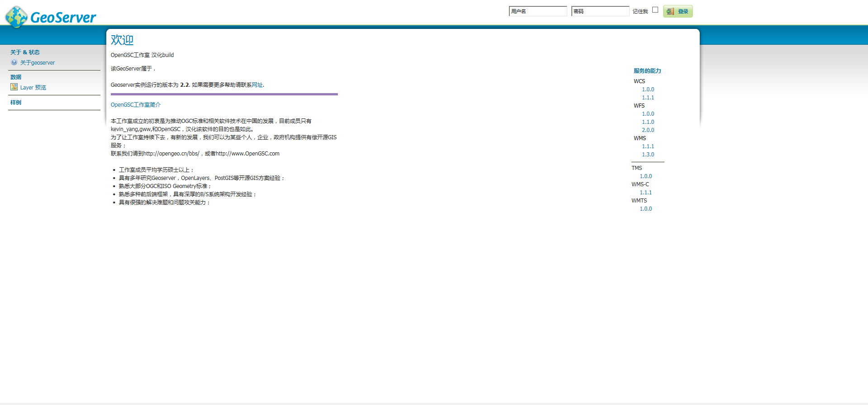
Task: Click the 熟悉大部分OGC和ISO Geometry标准 bullet
Action: [165, 186]
